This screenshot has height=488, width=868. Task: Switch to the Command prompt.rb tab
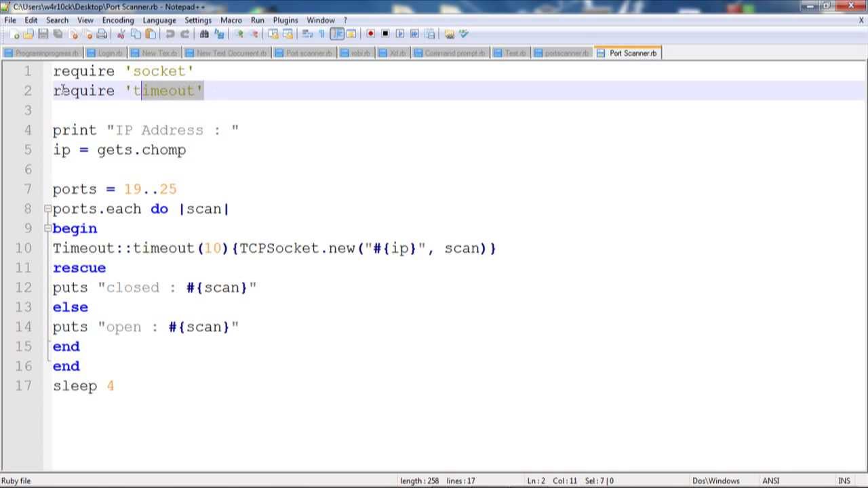point(450,53)
